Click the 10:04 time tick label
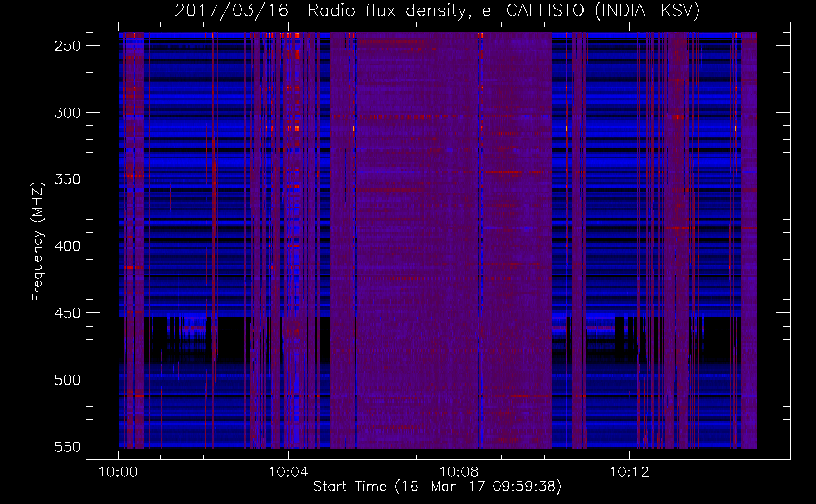 [288, 472]
